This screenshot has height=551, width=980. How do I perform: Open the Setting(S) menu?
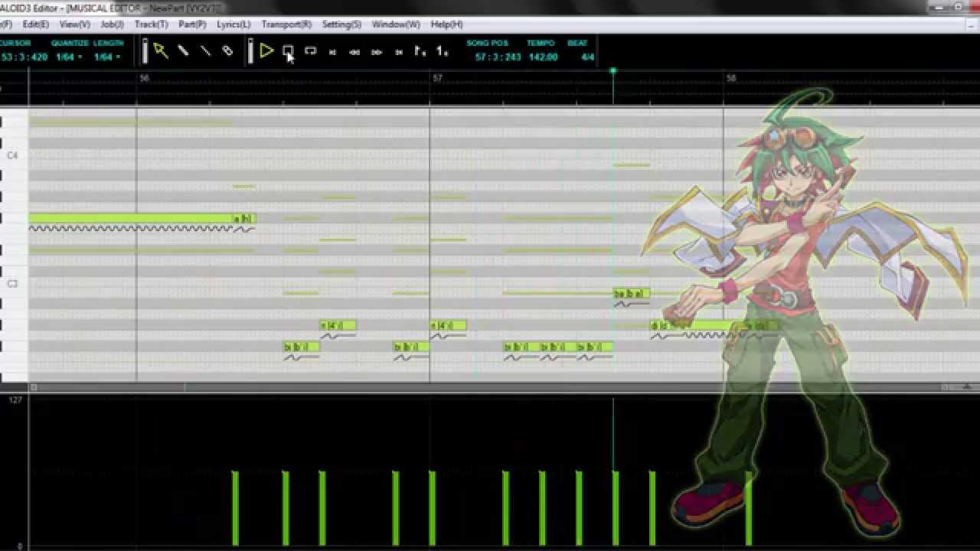pyautogui.click(x=341, y=24)
